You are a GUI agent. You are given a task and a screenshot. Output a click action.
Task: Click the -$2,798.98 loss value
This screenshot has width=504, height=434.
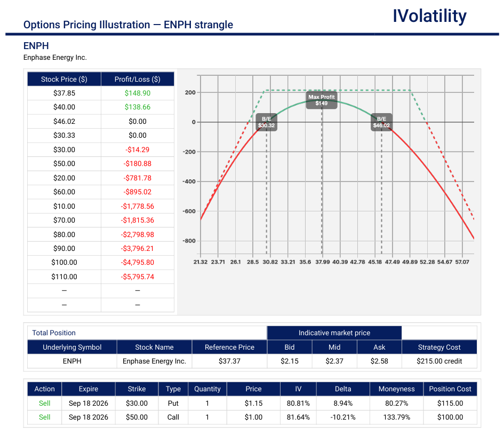pyautogui.click(x=138, y=234)
